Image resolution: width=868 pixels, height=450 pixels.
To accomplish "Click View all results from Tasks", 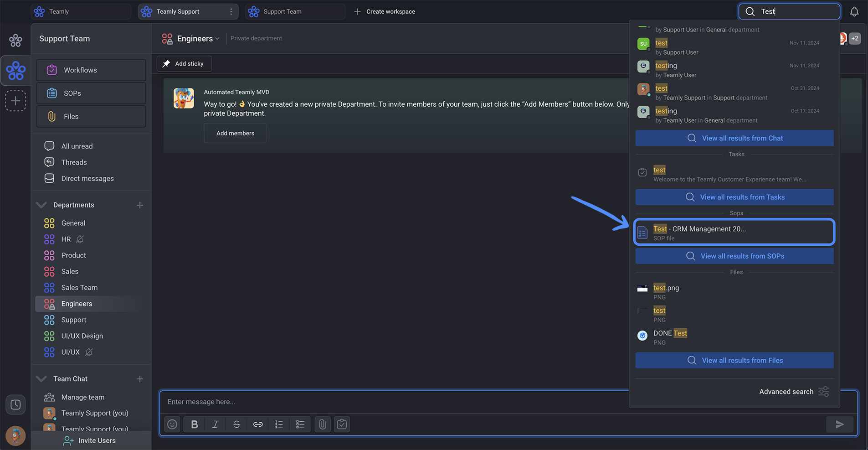I will pyautogui.click(x=734, y=197).
